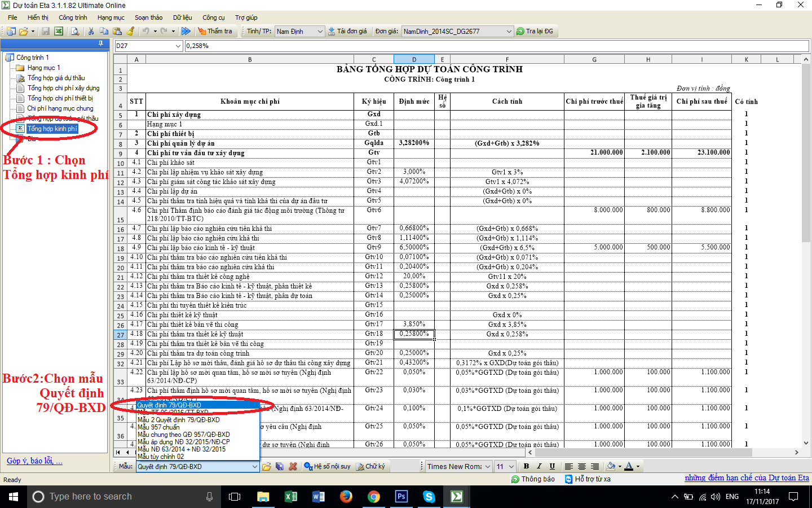
Task: Open the Tỉnh/TP Nam Định dropdown
Action: 320,32
